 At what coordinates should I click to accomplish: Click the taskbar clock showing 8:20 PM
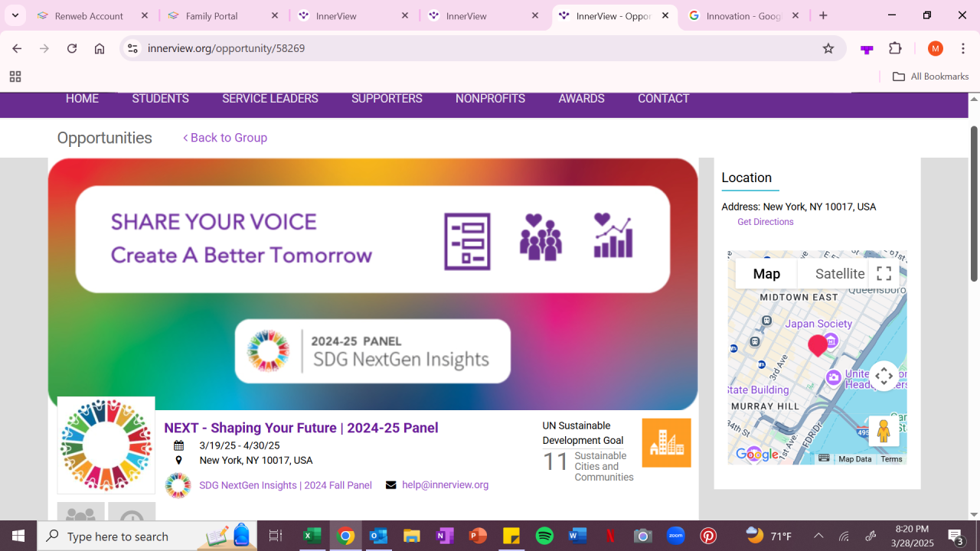coord(912,536)
